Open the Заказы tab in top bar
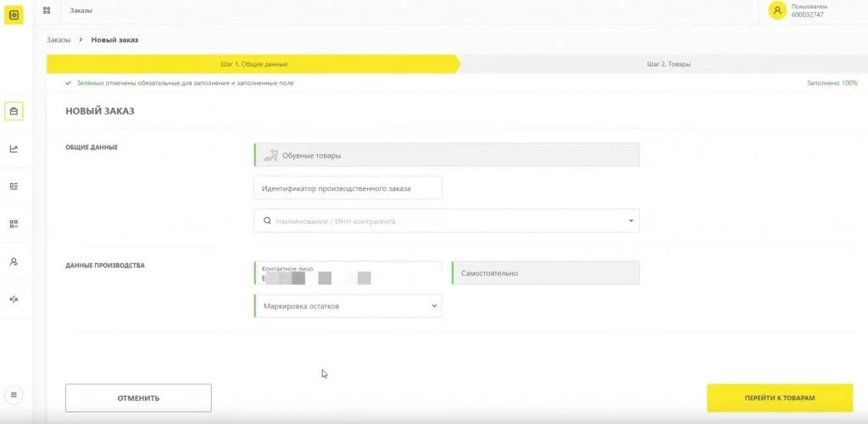Screen dimensions: 868x424 coord(81,10)
